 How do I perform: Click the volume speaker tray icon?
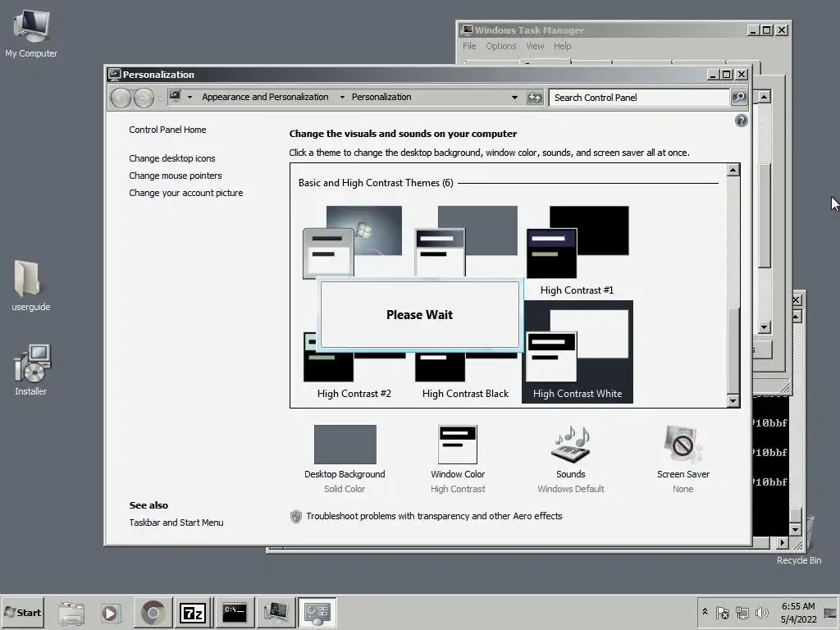pos(761,612)
